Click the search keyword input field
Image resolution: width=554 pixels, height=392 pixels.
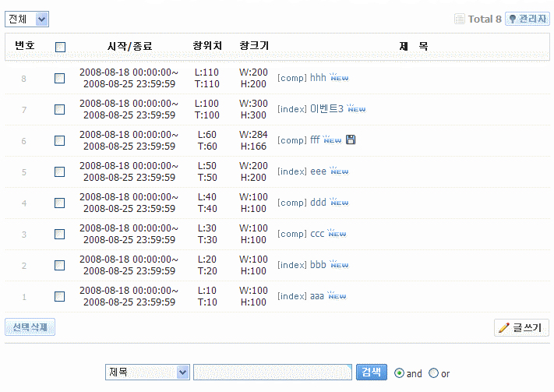click(273, 373)
